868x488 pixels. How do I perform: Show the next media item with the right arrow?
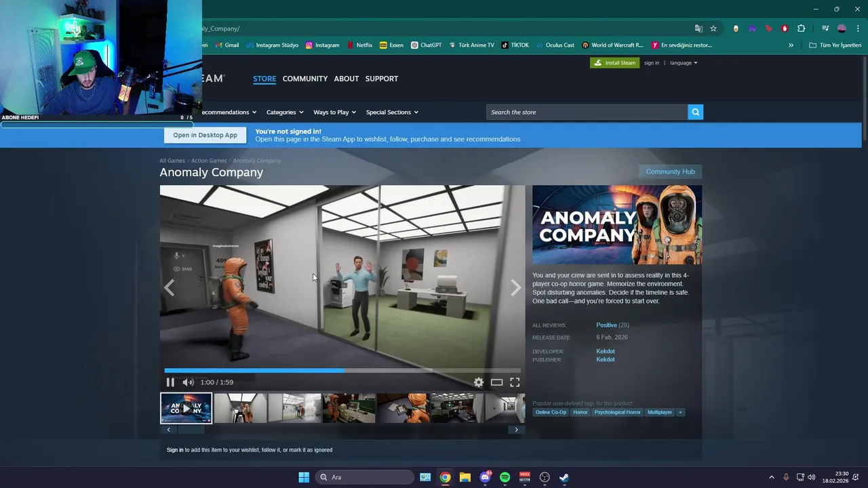(x=516, y=288)
